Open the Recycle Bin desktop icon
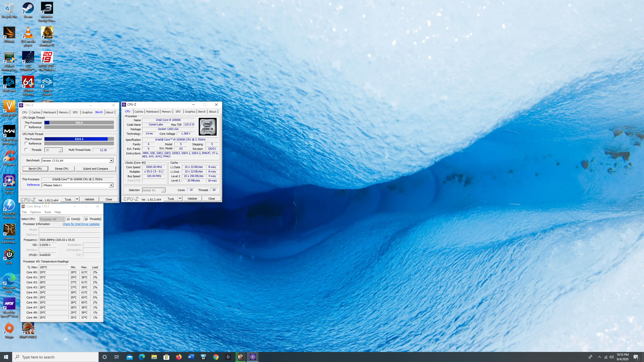The height and width of the screenshot is (362, 644). [x=9, y=10]
